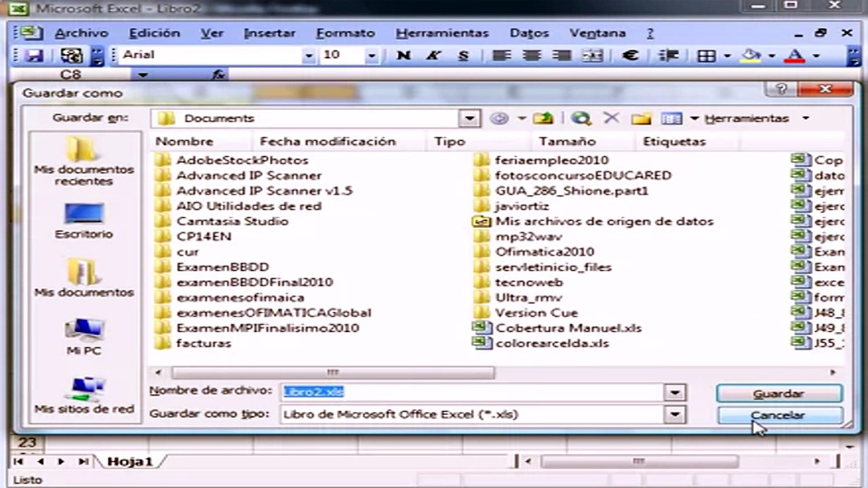Open the font name dropdown arrow
This screenshot has height=488, width=868.
pyautogui.click(x=309, y=56)
